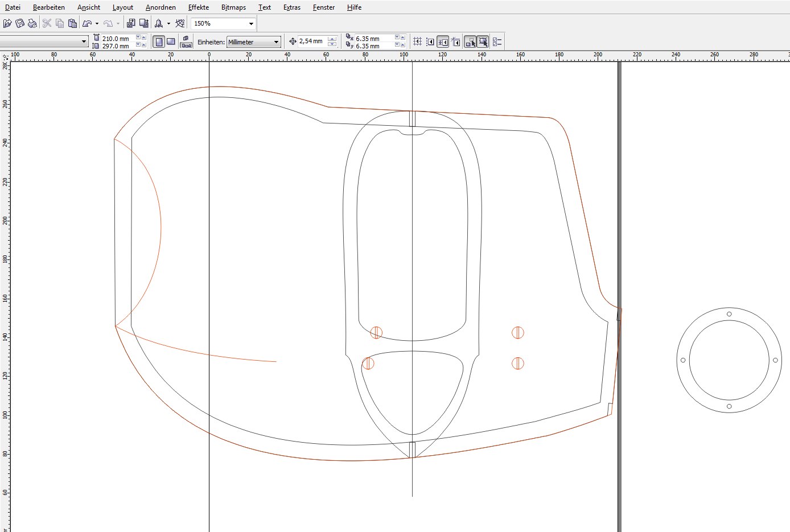
Task: Open the Einheiten Millimeter dropdown
Action: 276,42
